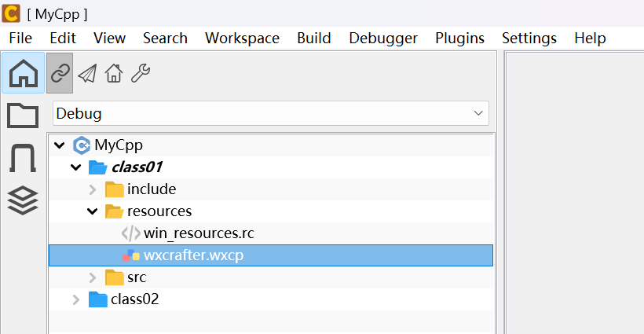
Task: Open the arch-shaped sidebar icon
Action: point(23,158)
